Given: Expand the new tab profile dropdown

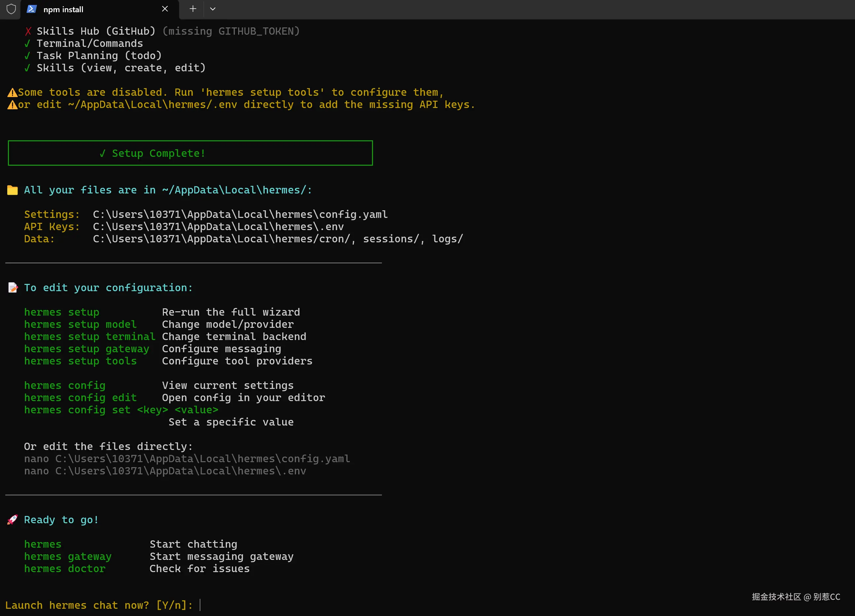Looking at the screenshot, I should coord(213,9).
